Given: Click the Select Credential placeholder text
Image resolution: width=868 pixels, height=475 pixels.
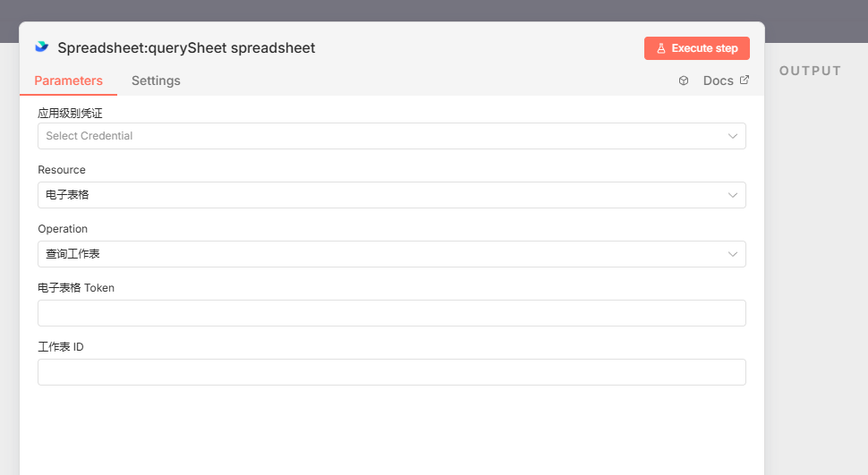Looking at the screenshot, I should pos(89,136).
